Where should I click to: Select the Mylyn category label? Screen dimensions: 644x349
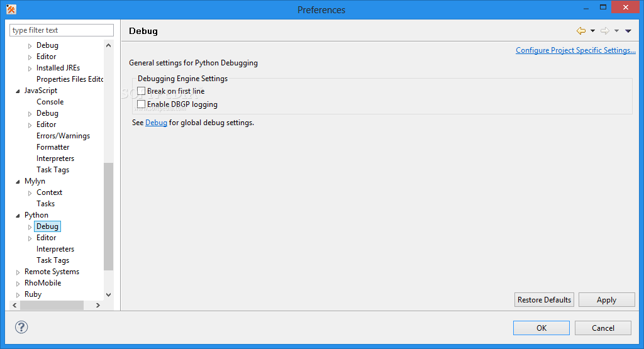[x=35, y=181]
